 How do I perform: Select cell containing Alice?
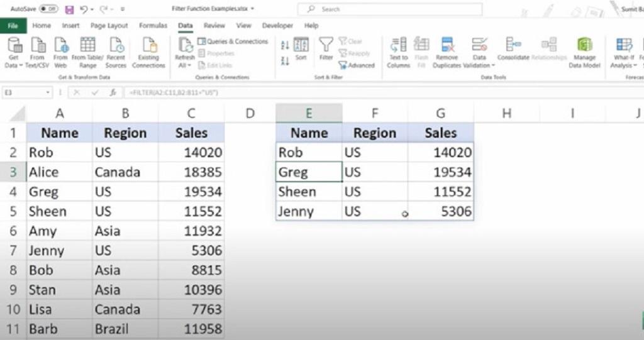(x=60, y=172)
